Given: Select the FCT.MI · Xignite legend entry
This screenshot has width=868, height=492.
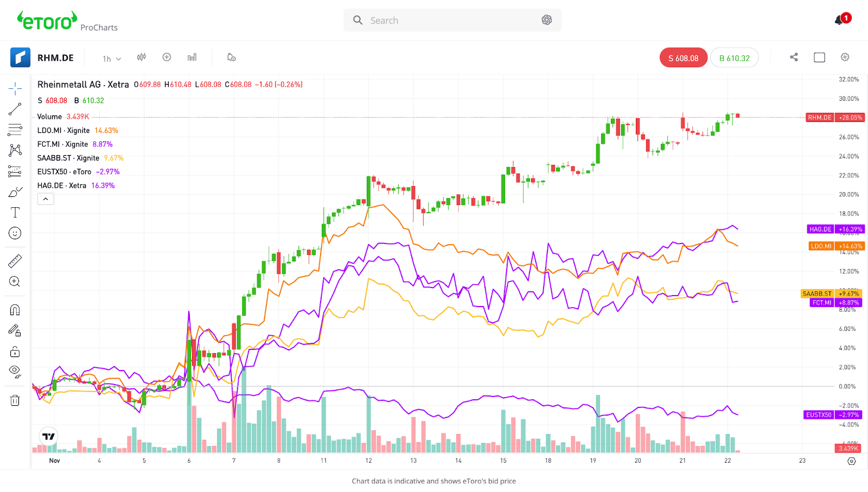Looking at the screenshot, I should [x=75, y=144].
